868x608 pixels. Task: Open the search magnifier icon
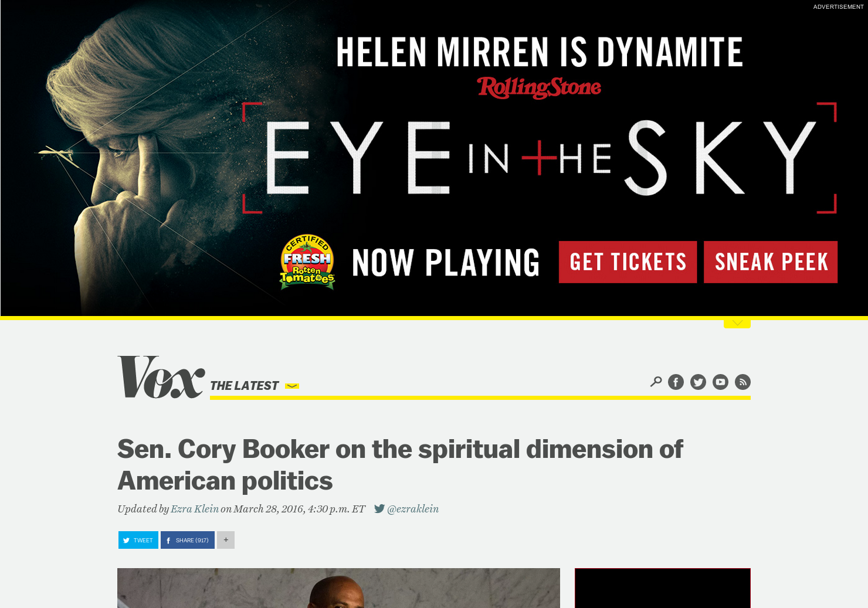[656, 382]
